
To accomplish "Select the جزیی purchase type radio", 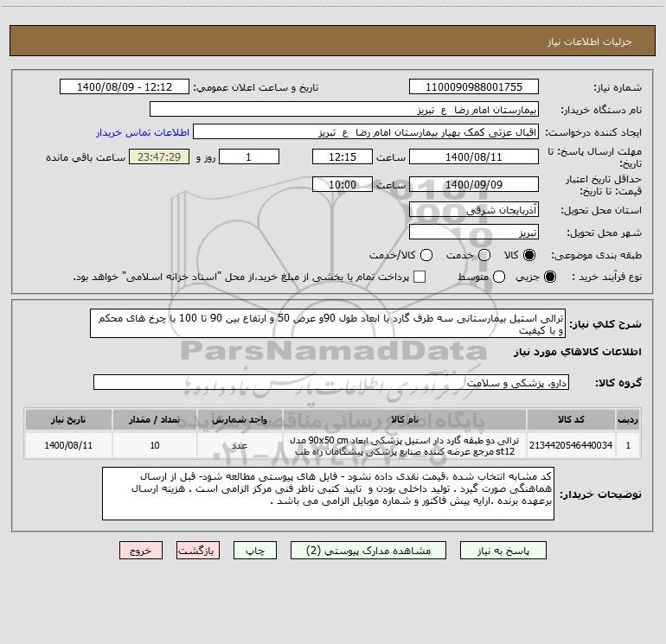I will tap(550, 277).
